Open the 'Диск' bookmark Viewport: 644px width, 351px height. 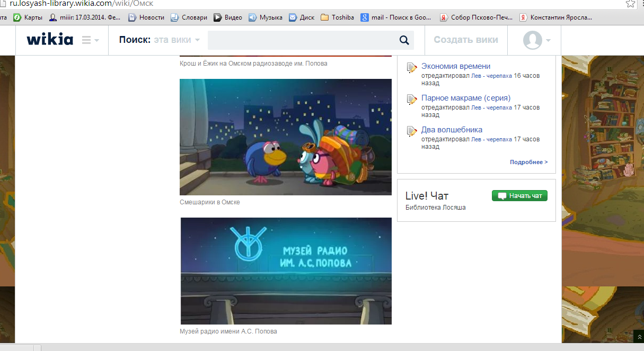[302, 17]
